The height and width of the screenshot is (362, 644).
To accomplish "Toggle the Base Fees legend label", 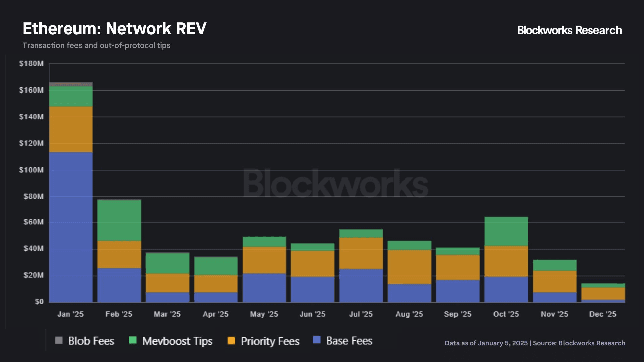I will coord(349,341).
